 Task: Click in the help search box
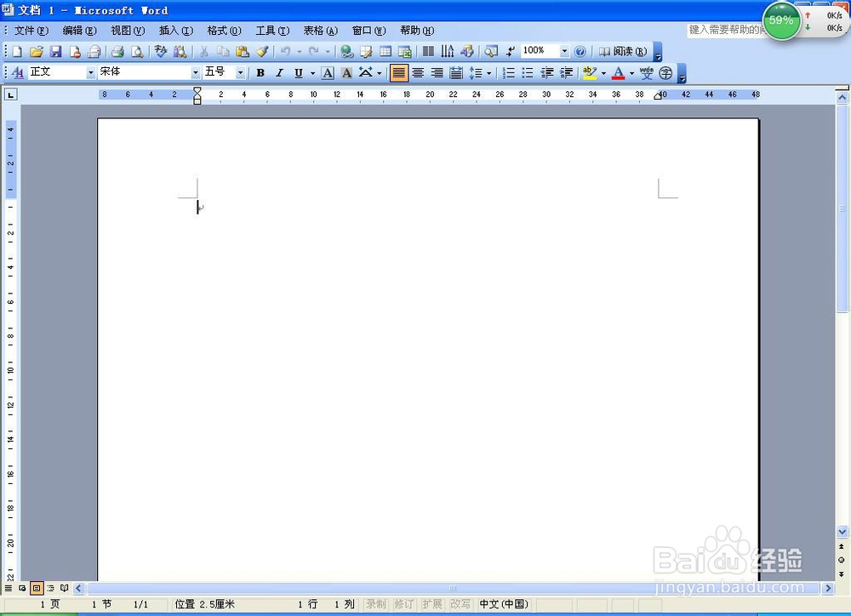[725, 30]
